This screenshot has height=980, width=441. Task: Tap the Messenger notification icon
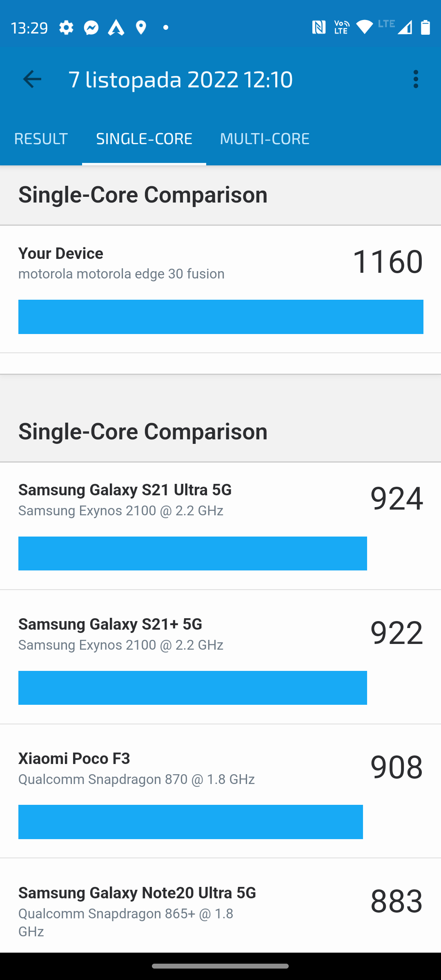pyautogui.click(x=91, y=28)
